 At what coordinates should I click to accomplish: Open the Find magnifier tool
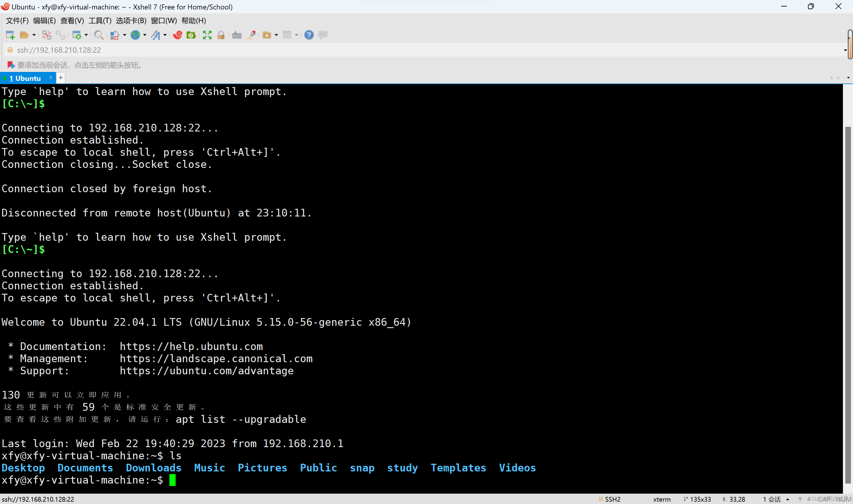point(99,35)
